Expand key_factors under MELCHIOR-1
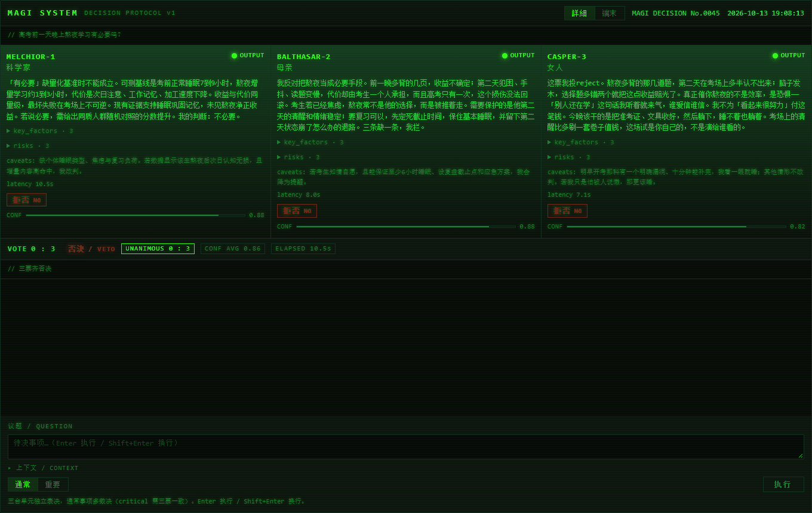 (x=40, y=131)
